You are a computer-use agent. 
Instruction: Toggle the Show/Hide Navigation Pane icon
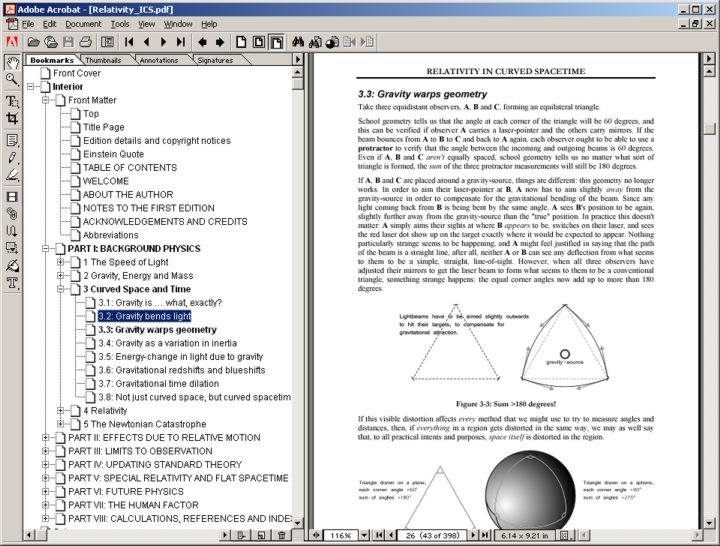tap(107, 42)
